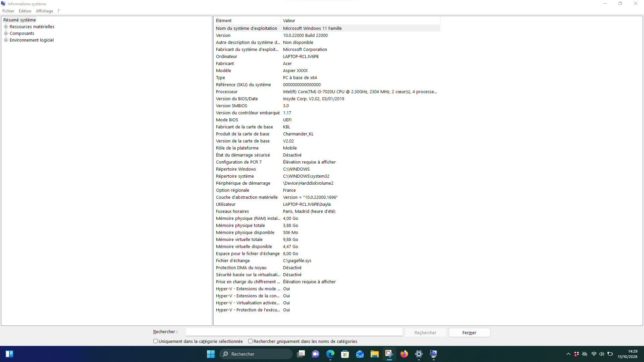The width and height of the screenshot is (644, 362).
Task: Click the OneDrive cloud tray icon
Action: 585,354
